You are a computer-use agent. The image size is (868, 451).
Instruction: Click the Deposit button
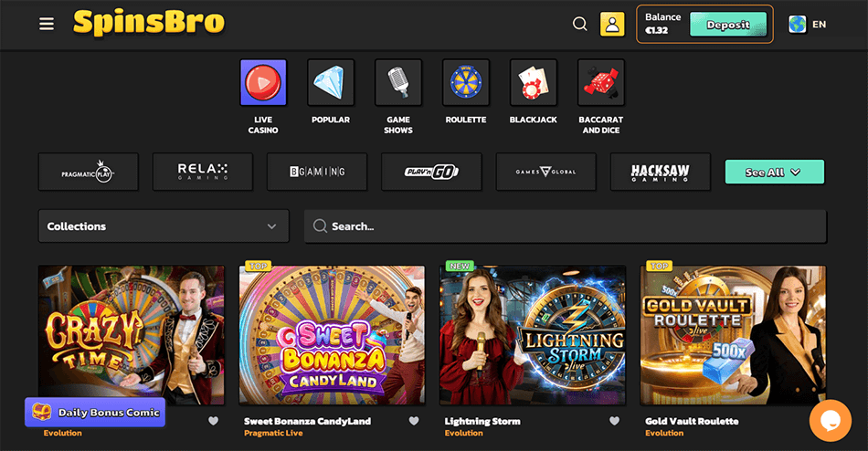point(727,25)
